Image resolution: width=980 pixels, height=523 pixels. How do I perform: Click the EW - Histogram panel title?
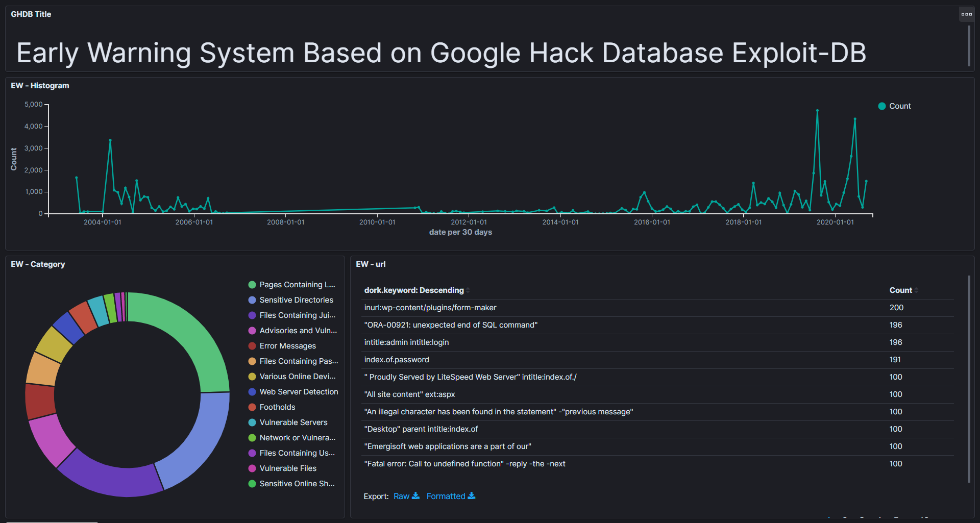[x=40, y=86]
